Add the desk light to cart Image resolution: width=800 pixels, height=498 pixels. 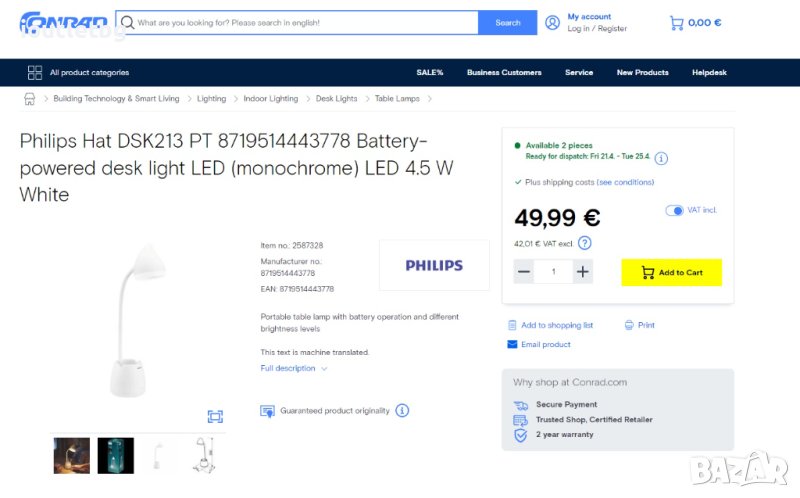(671, 272)
